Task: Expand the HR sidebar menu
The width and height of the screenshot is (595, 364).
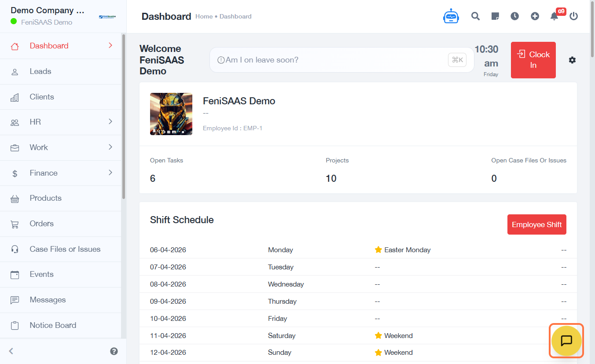Action: (61, 122)
